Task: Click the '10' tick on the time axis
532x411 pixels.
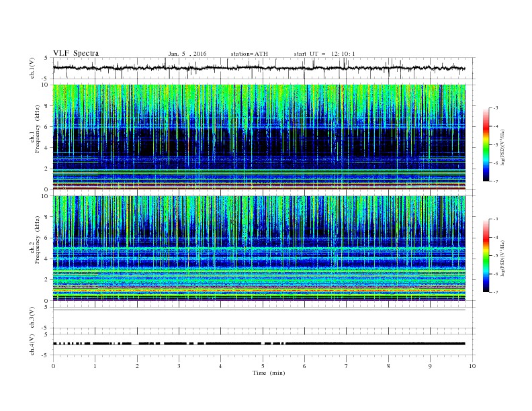Action: [472, 366]
